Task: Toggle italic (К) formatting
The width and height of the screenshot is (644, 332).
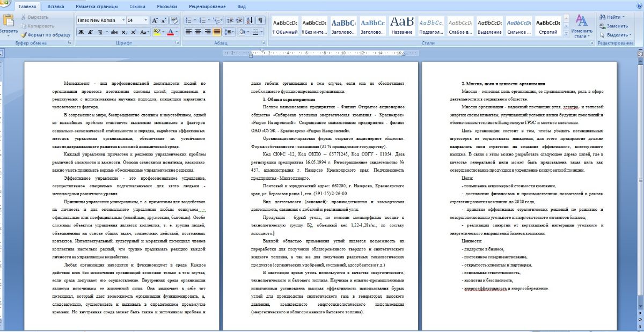Action: 91,32
